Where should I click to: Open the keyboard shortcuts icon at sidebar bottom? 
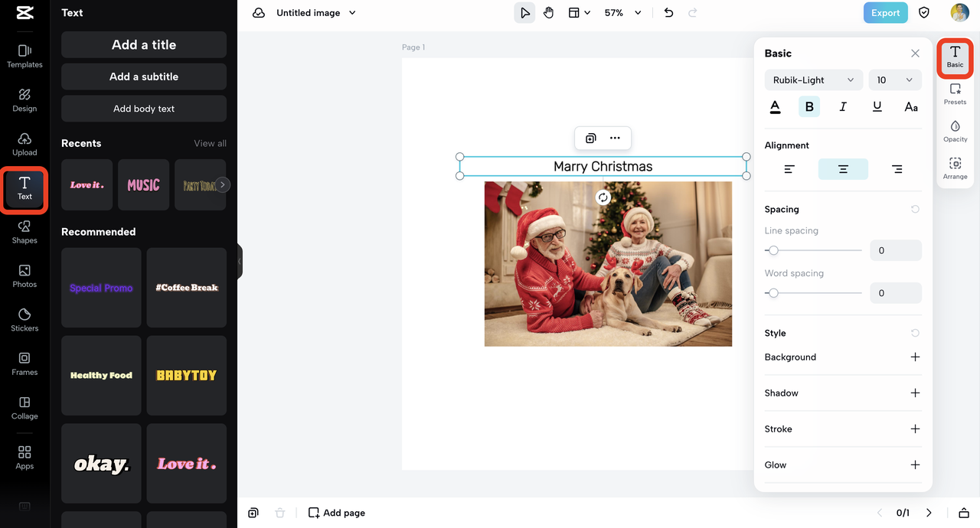point(24,507)
